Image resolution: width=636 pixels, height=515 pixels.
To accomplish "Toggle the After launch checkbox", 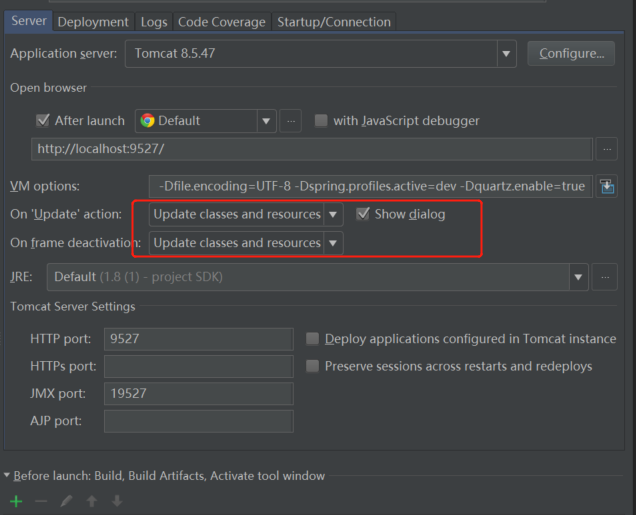I will click(43, 120).
